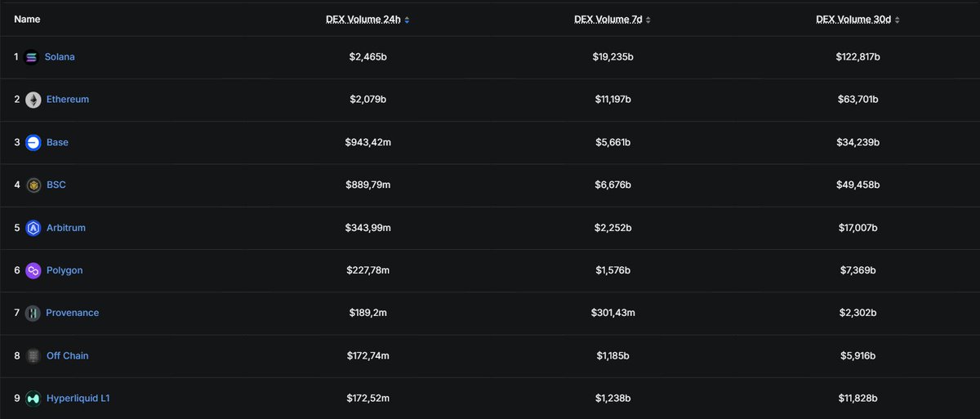Select Arbitrum 7d volume $2,252b
Viewport: 980px width, 419px height.
[x=612, y=228]
